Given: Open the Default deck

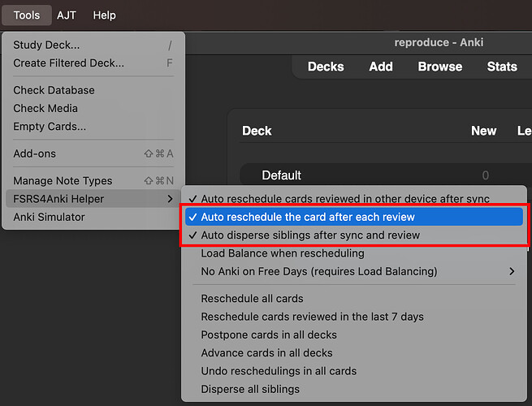Looking at the screenshot, I should 281,175.
